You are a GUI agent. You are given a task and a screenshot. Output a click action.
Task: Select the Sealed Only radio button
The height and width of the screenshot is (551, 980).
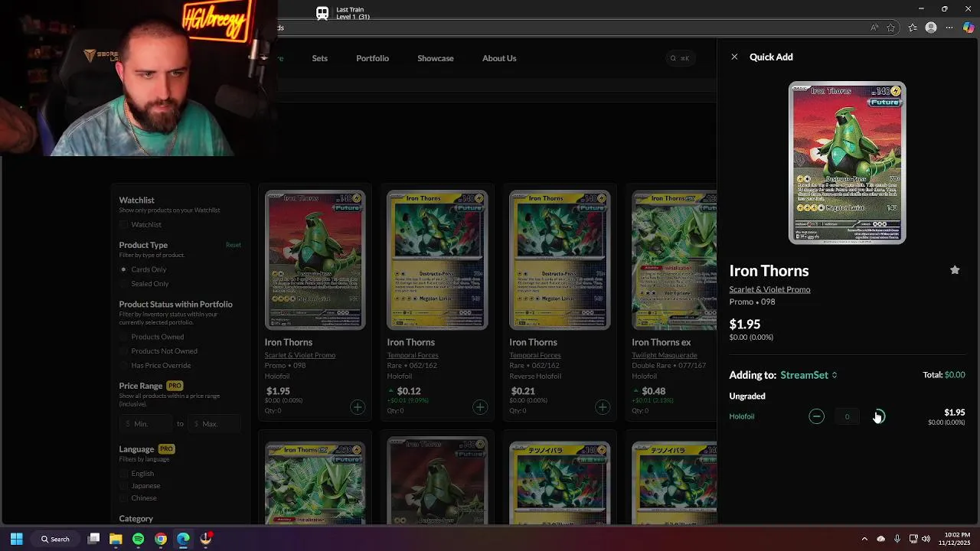pyautogui.click(x=123, y=284)
